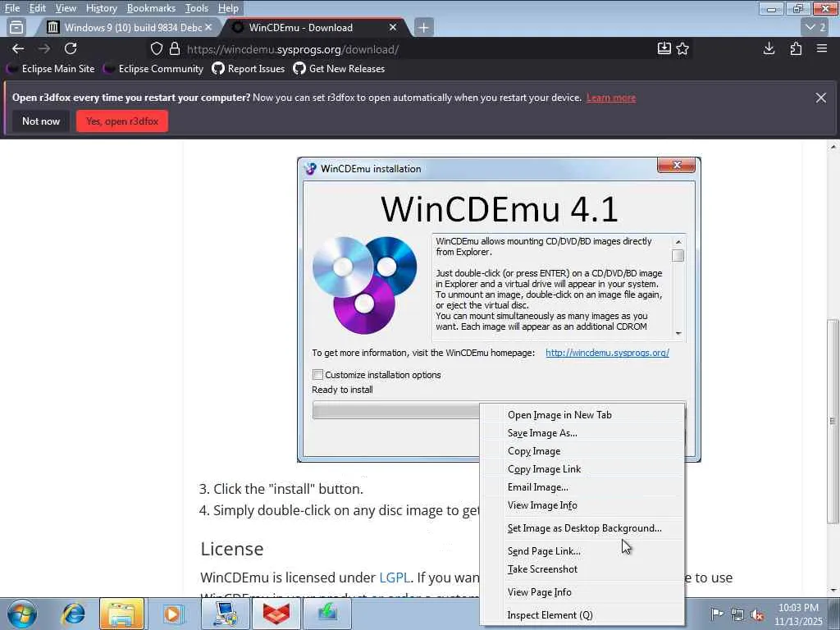The height and width of the screenshot is (630, 840).
Task: Click the page scrollbar up arrow
Action: [833, 146]
